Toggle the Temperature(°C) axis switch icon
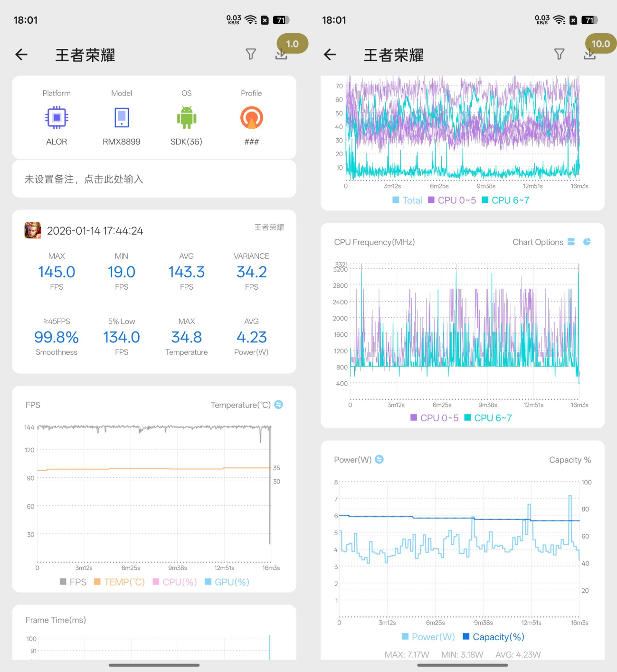Screen dimensions: 617x672 pyautogui.click(x=279, y=405)
